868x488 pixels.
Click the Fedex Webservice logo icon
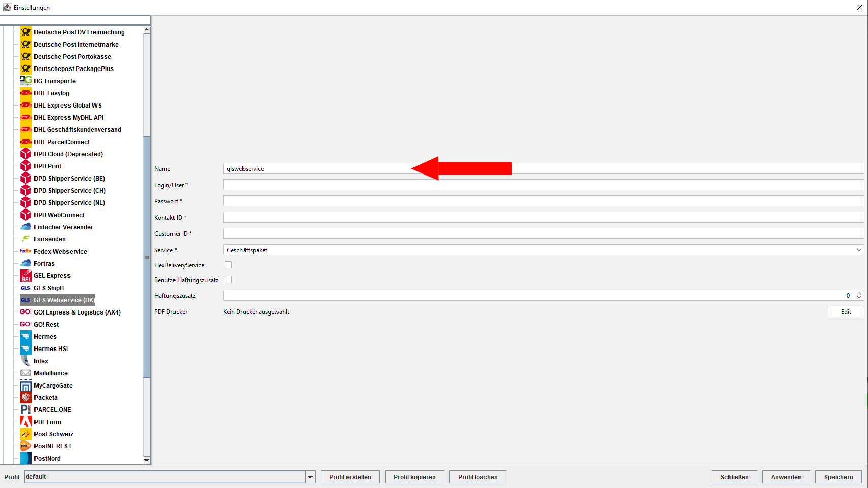(x=26, y=251)
